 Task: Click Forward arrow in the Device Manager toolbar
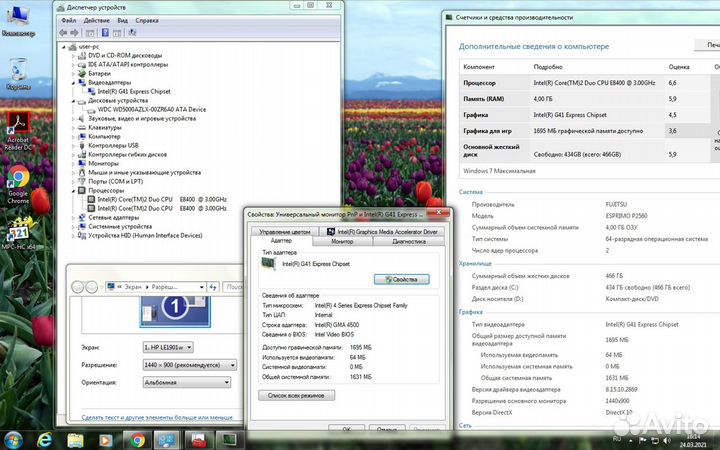tap(74, 33)
